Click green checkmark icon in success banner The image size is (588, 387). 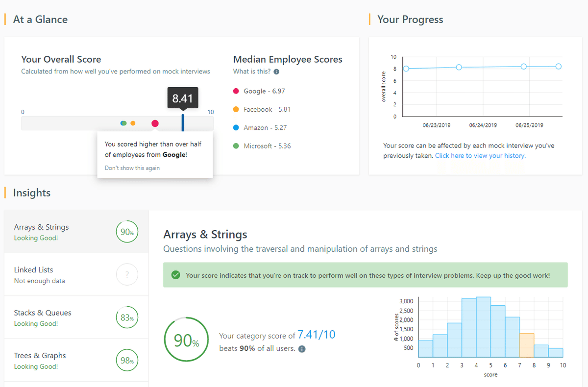click(x=175, y=275)
